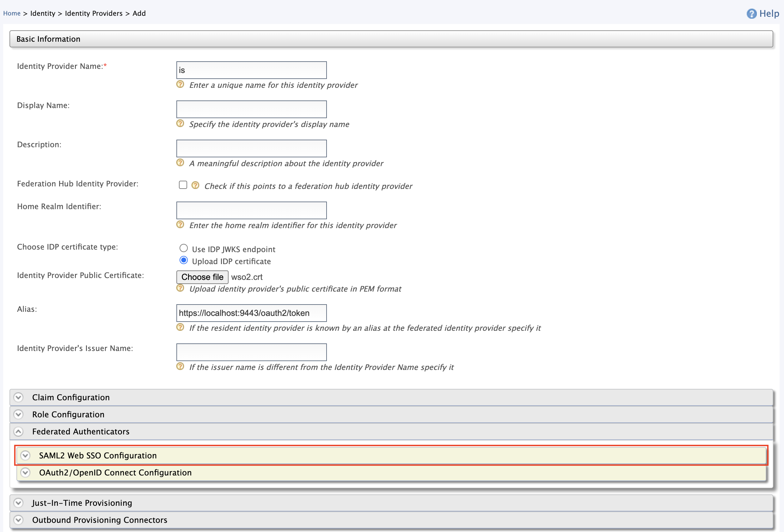Expand the Outbound Provisioning Connectors section

pyautogui.click(x=18, y=520)
